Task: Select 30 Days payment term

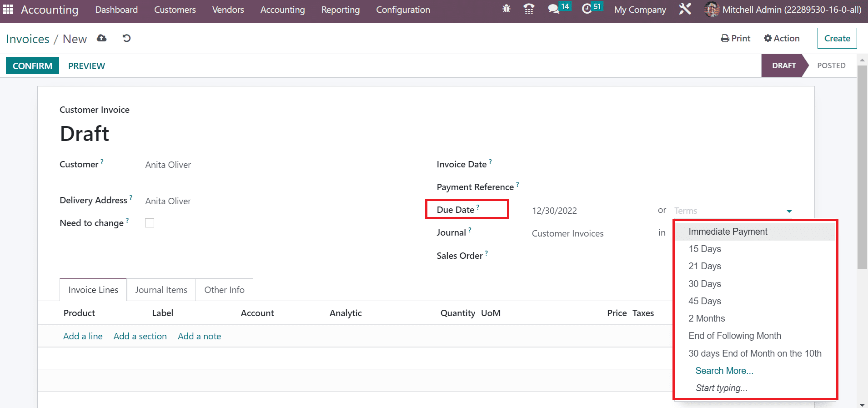Action: pyautogui.click(x=704, y=284)
